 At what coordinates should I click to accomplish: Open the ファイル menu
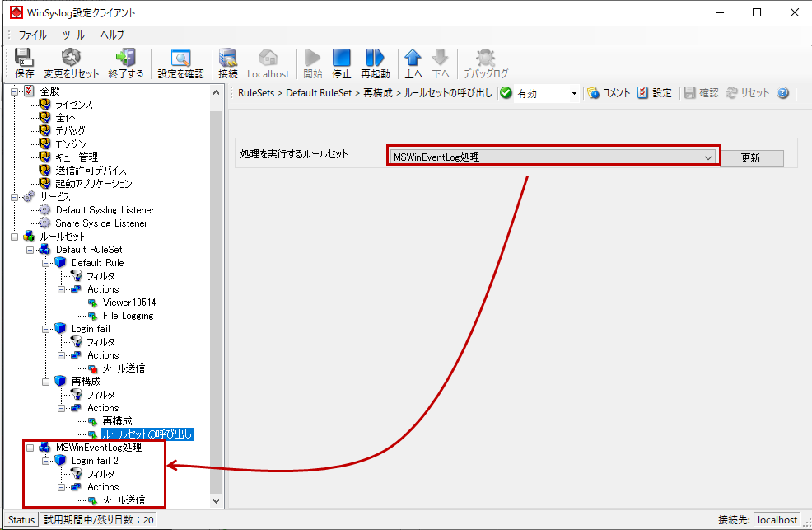point(32,35)
